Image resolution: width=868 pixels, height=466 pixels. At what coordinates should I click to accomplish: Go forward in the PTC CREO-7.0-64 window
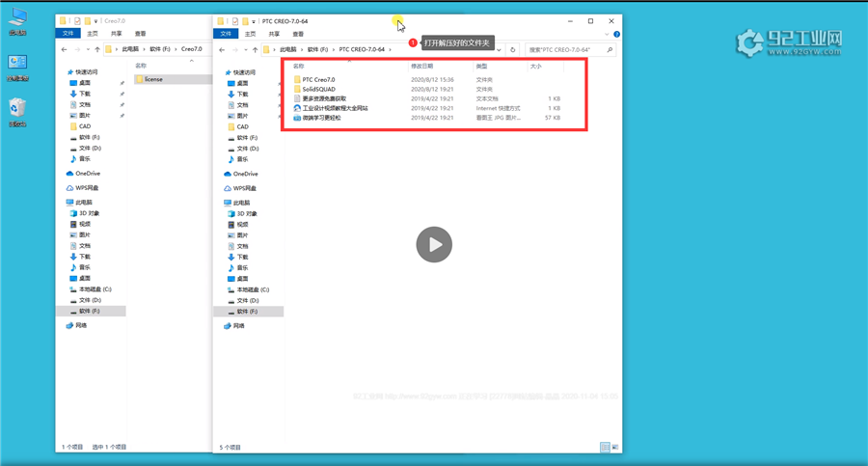[x=234, y=50]
